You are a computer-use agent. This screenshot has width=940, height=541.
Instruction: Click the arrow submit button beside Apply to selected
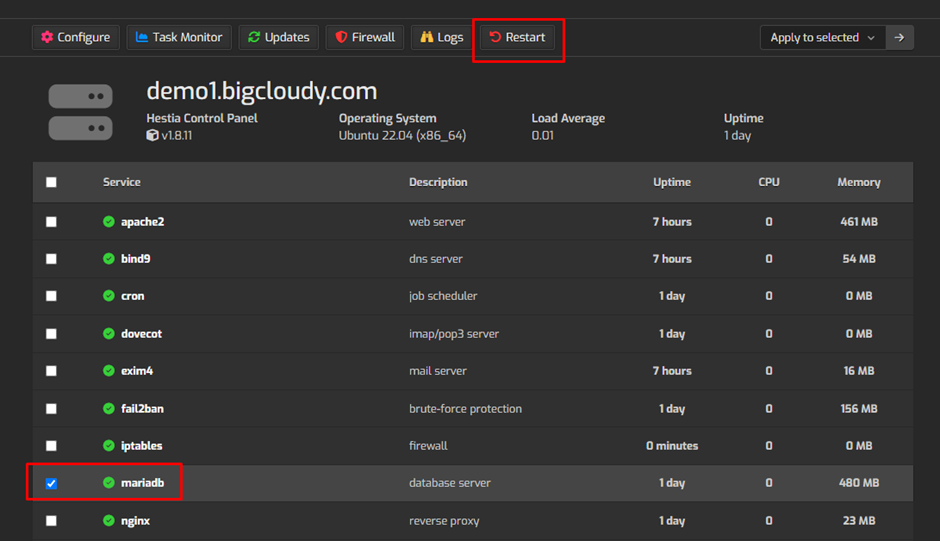[x=899, y=37]
